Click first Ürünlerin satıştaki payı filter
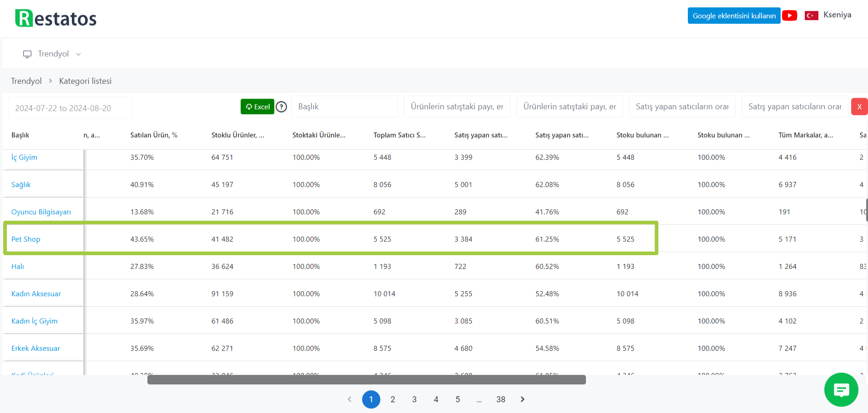Viewport: 868px width, 413px height. point(457,106)
